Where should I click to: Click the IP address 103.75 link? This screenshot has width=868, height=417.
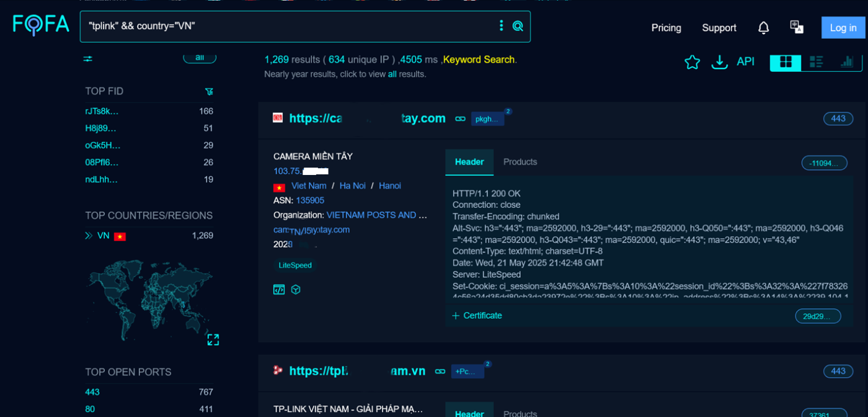[301, 171]
